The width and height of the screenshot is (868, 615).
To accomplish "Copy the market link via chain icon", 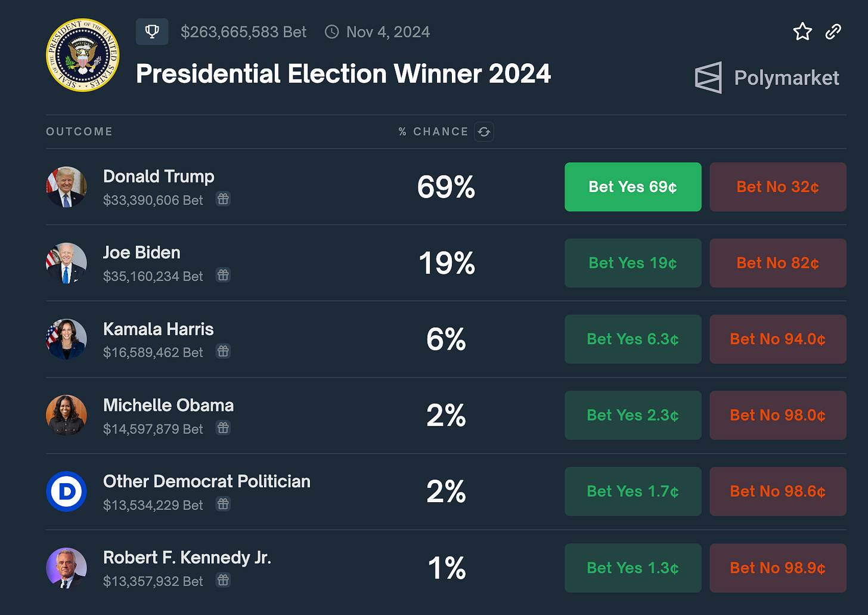I will [x=833, y=32].
